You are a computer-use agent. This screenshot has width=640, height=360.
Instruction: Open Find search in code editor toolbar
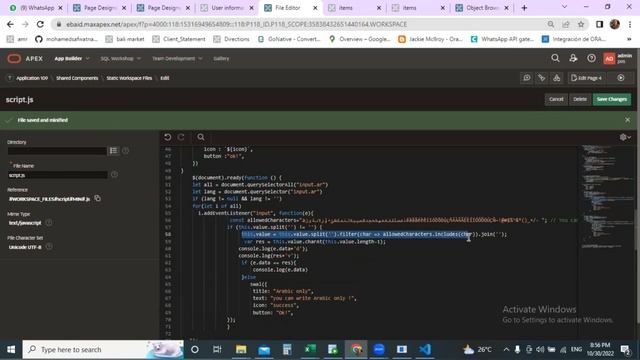pos(201,137)
